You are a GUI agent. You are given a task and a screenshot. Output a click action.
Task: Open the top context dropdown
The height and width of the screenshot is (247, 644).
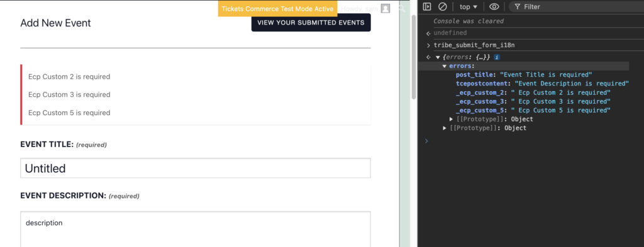469,6
